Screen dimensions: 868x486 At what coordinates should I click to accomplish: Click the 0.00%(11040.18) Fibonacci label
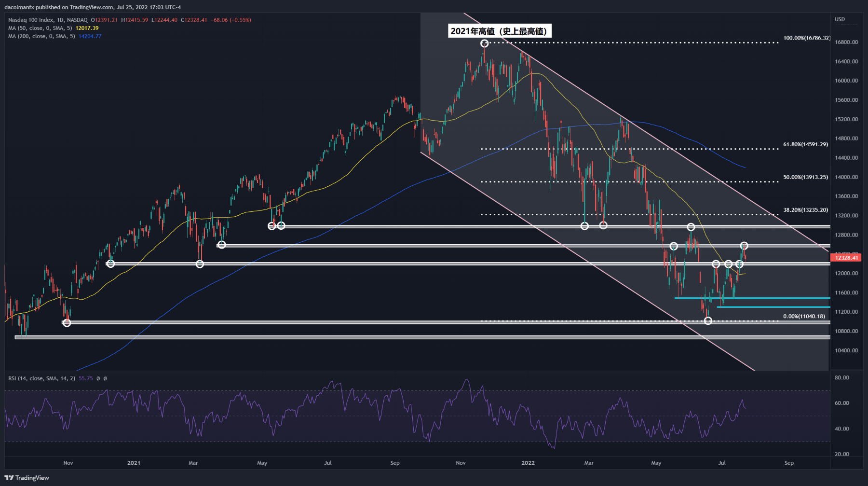coord(804,316)
